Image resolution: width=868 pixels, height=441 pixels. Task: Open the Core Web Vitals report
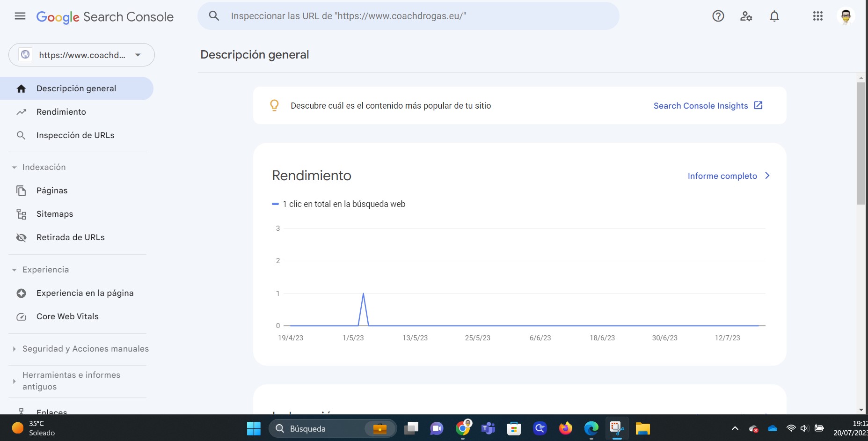pyautogui.click(x=67, y=316)
